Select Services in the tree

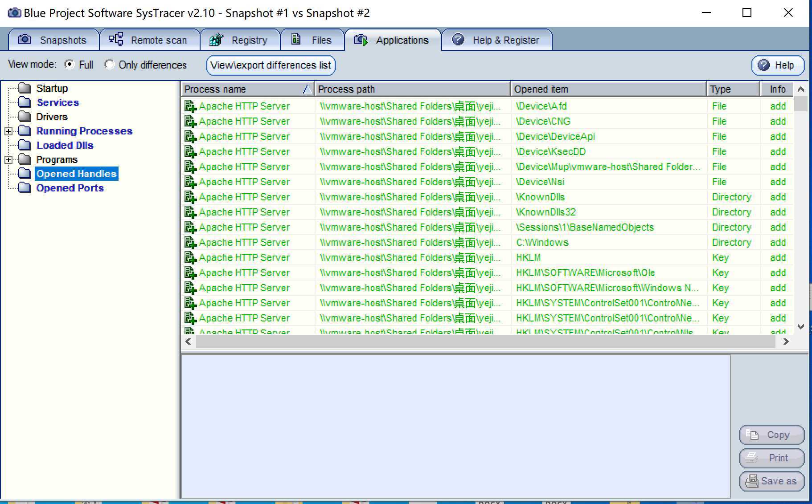pyautogui.click(x=58, y=102)
